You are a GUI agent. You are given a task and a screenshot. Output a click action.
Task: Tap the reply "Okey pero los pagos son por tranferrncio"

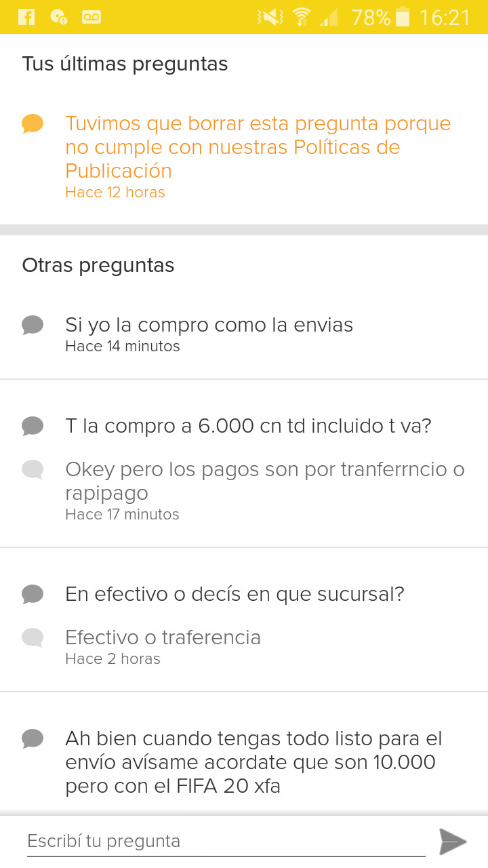[264, 481]
